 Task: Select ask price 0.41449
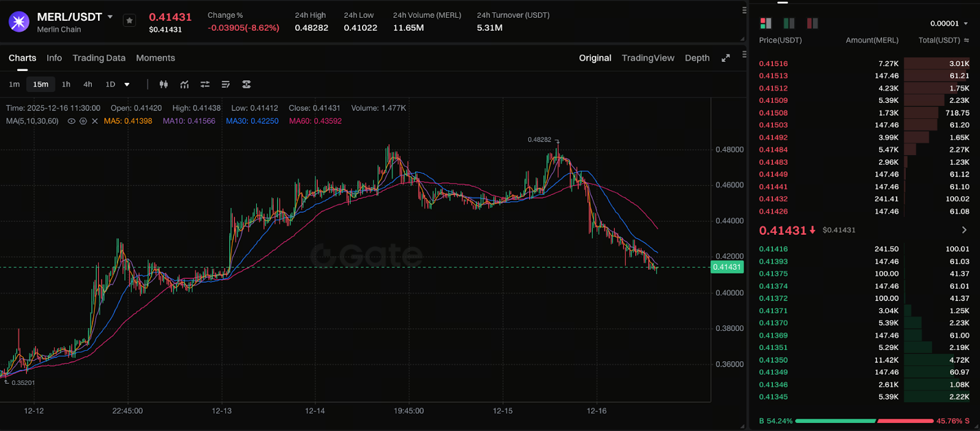tap(774, 175)
